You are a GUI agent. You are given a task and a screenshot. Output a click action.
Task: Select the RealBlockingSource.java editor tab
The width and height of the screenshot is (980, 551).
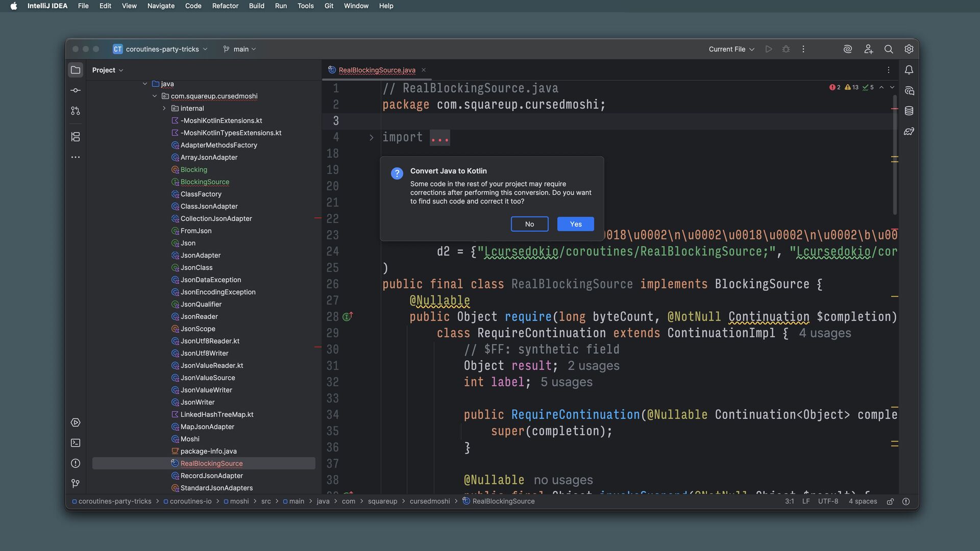[377, 70]
